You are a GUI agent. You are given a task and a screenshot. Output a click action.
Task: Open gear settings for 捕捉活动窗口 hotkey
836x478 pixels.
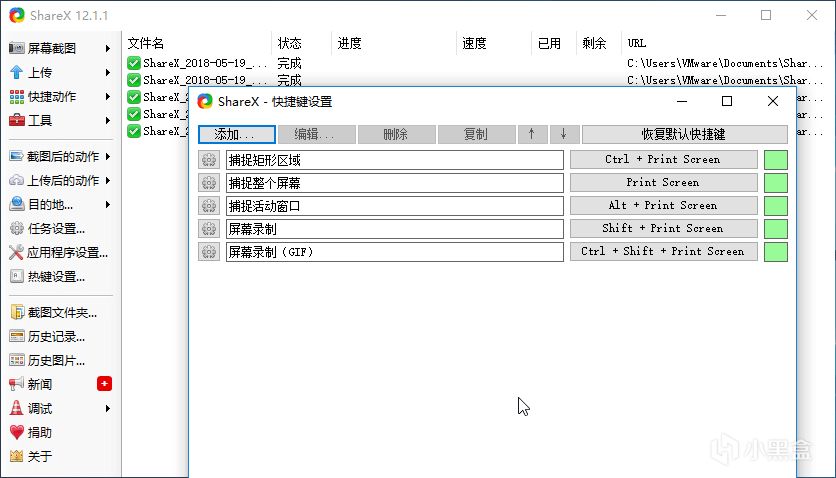[209, 206]
